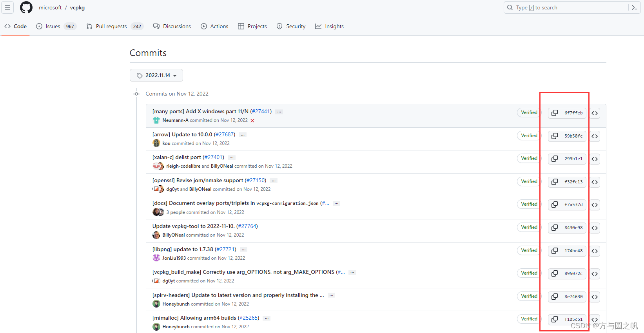Open Honeybunch author link on spirv-headers commit
644x333 pixels.
176,304
